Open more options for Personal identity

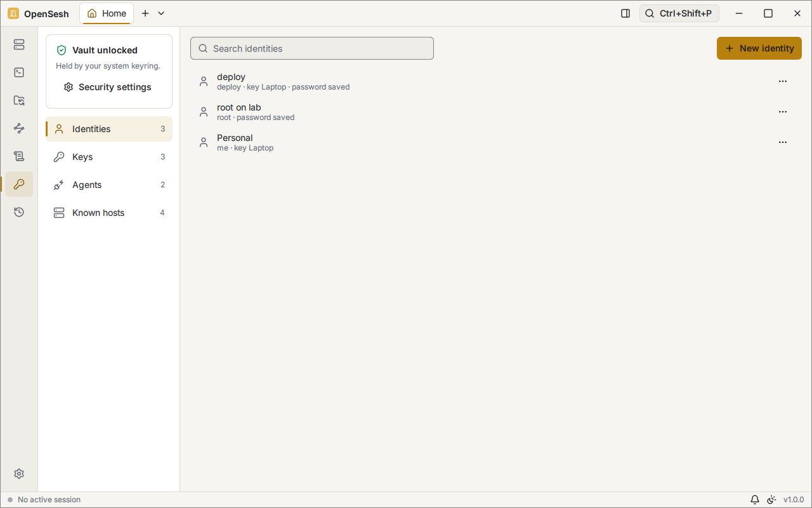[783, 142]
